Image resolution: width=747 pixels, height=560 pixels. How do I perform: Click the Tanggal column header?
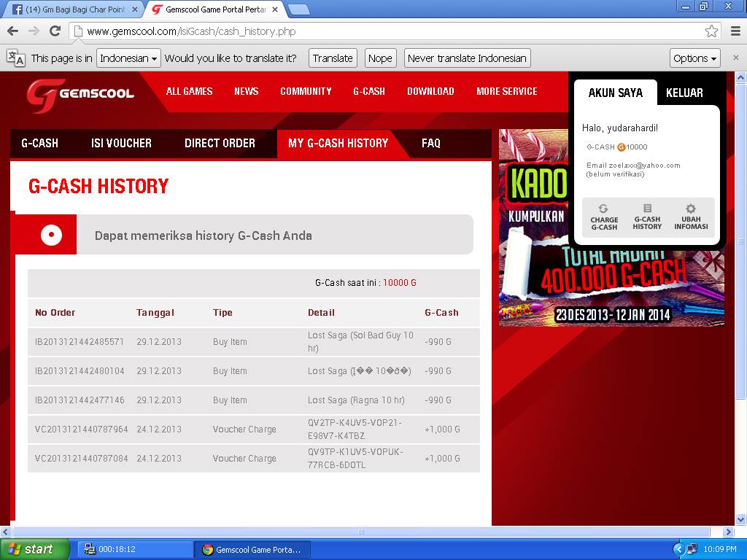155,312
